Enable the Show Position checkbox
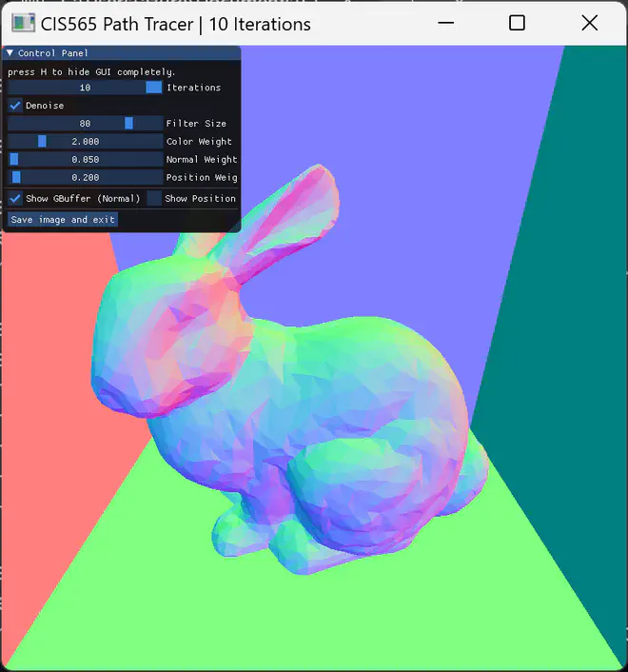Screen dimensions: 628x672 pos(154,198)
